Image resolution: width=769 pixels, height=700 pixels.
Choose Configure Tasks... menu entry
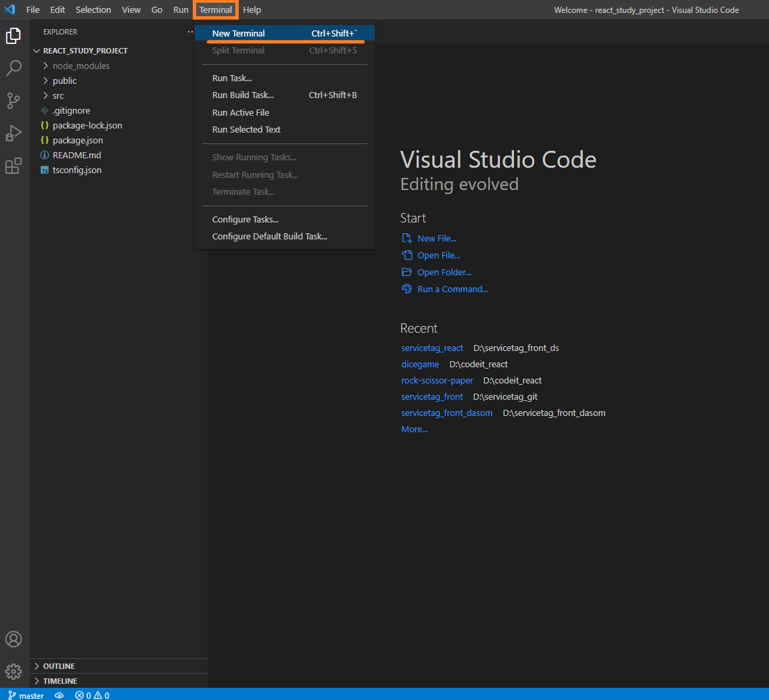click(285, 219)
